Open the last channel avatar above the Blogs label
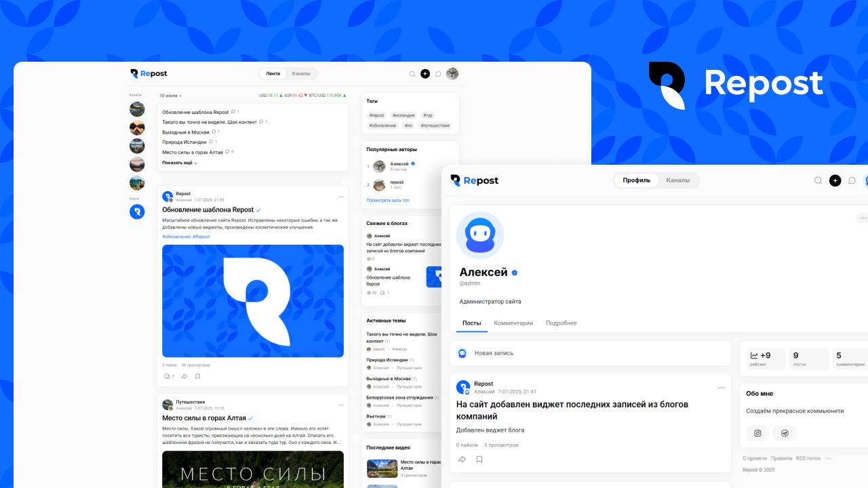This screenshot has height=488, width=868. tap(137, 182)
